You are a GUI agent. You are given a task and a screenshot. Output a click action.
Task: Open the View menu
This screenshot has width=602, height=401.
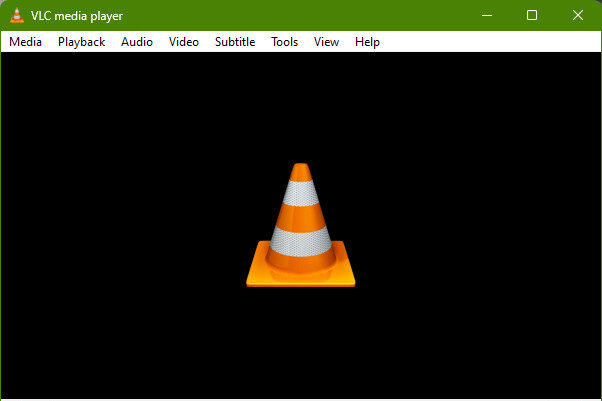(x=326, y=41)
